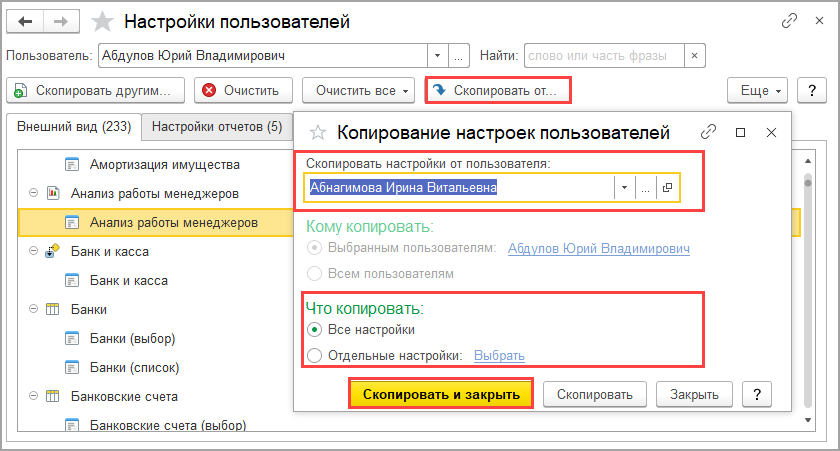Click the Очистить button
840x451 pixels.
point(243,91)
